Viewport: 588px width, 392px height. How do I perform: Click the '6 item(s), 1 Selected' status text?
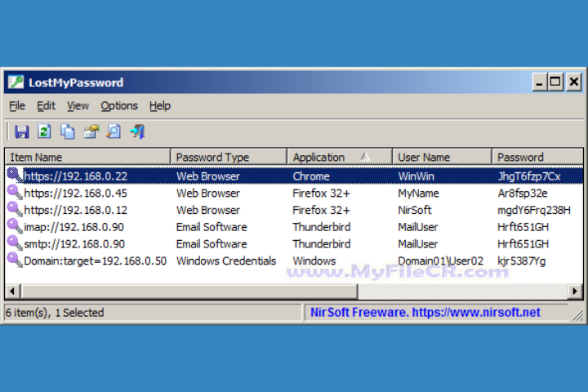pyautogui.click(x=55, y=312)
